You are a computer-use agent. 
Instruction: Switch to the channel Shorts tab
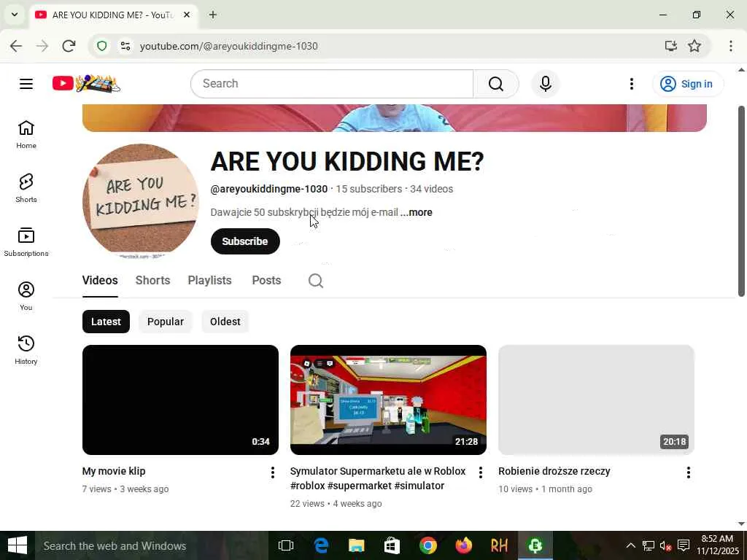[152, 281]
